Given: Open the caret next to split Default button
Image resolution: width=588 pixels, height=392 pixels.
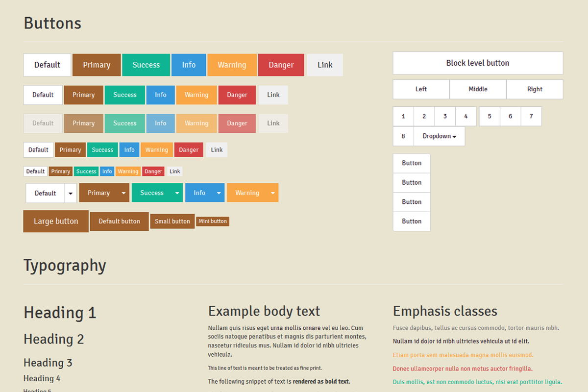Looking at the screenshot, I should pyautogui.click(x=71, y=193).
